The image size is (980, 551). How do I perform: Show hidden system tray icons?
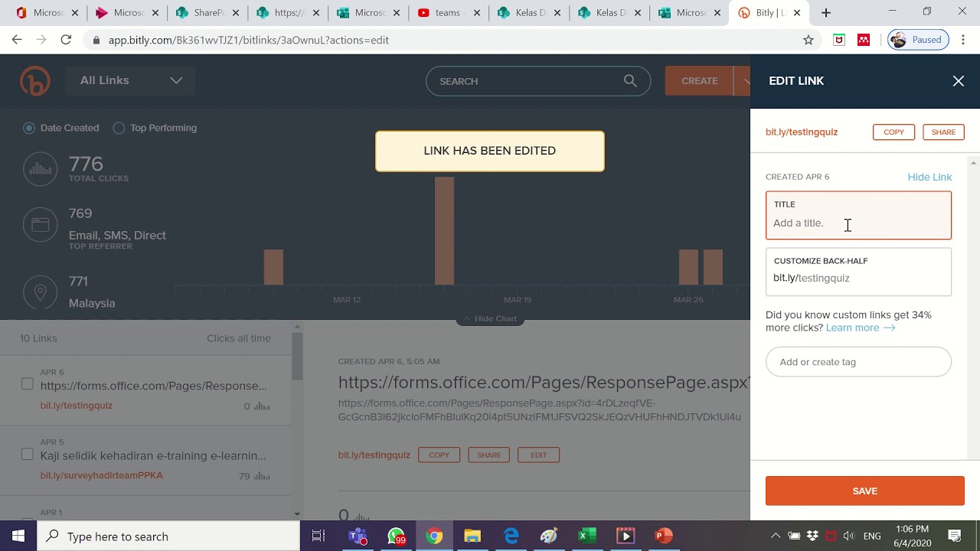(x=775, y=536)
